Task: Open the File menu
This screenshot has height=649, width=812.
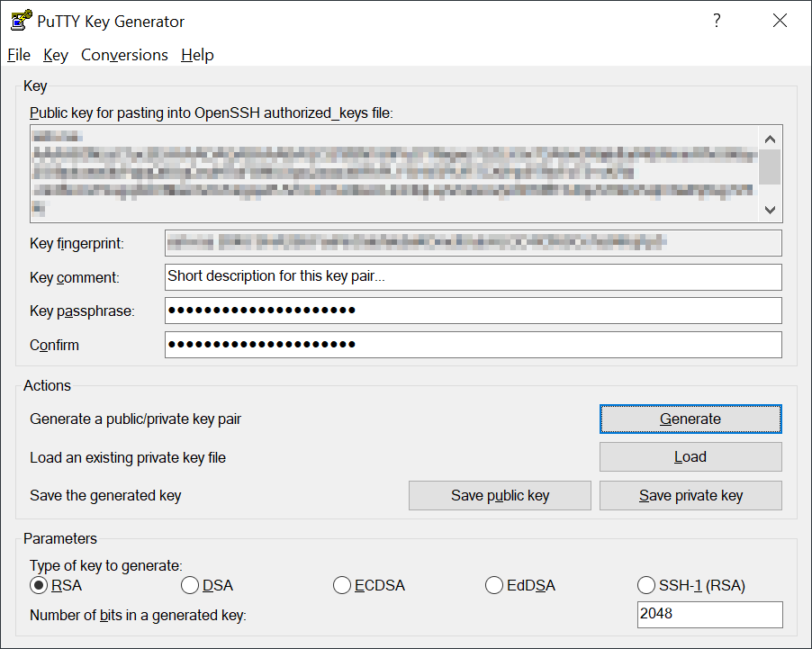Action: [x=19, y=55]
